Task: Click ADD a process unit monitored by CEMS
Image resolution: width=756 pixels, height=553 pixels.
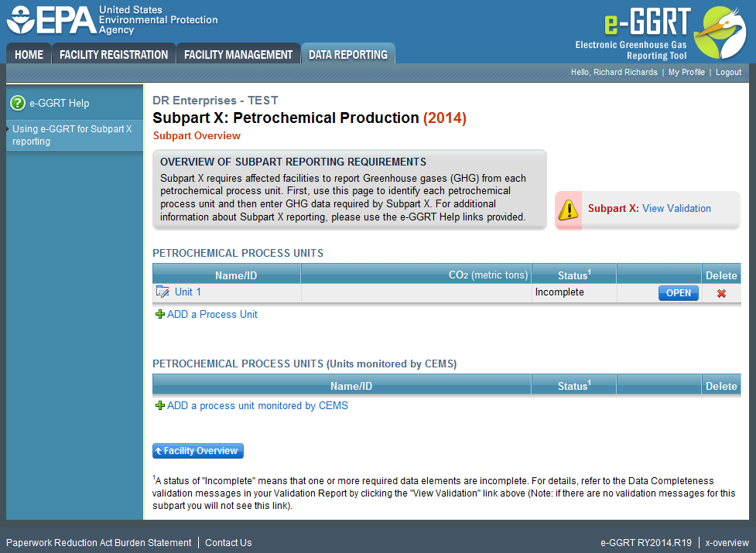Action: (x=258, y=405)
